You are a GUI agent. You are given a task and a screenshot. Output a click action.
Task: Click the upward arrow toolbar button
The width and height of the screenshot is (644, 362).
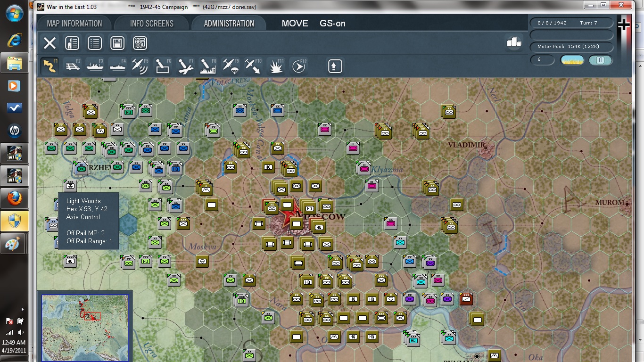point(335,66)
